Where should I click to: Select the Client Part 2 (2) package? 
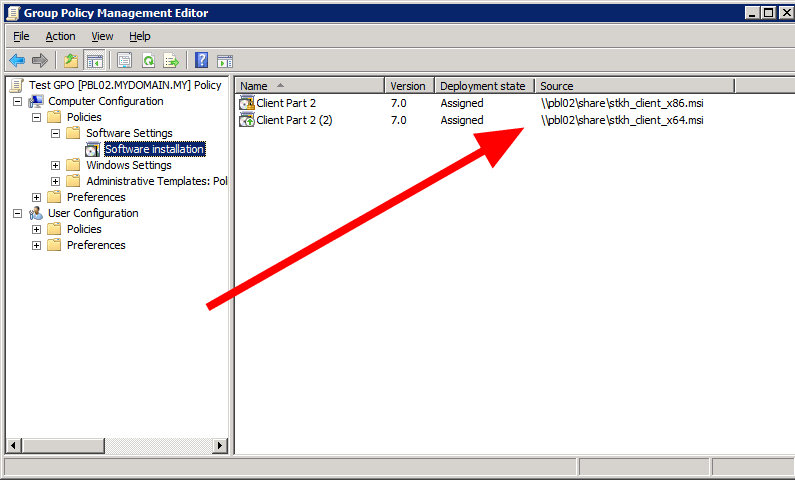pos(294,120)
